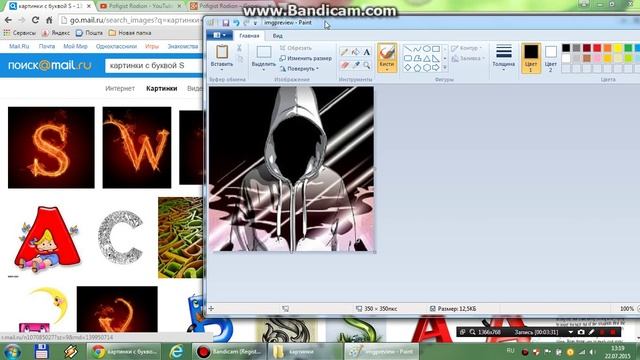Switch to the Главная ribbon tab
This screenshot has height=360, width=640.
pyautogui.click(x=249, y=36)
